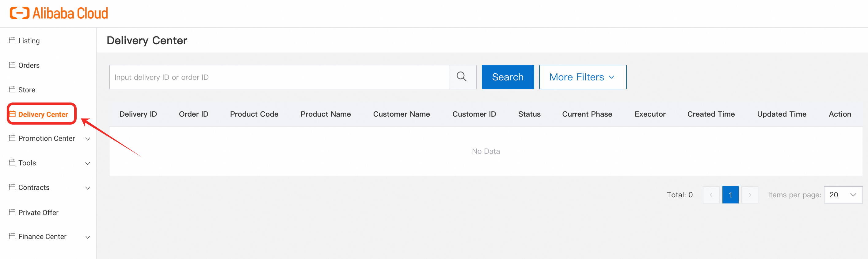
Task: Click the icon next to Contracts
Action: point(12,187)
